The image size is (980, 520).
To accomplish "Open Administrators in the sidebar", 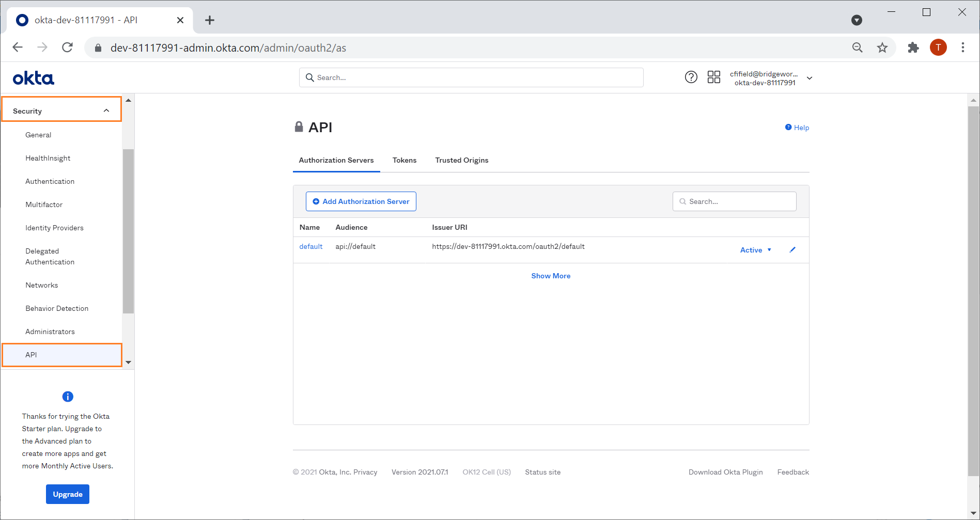I will pyautogui.click(x=50, y=332).
